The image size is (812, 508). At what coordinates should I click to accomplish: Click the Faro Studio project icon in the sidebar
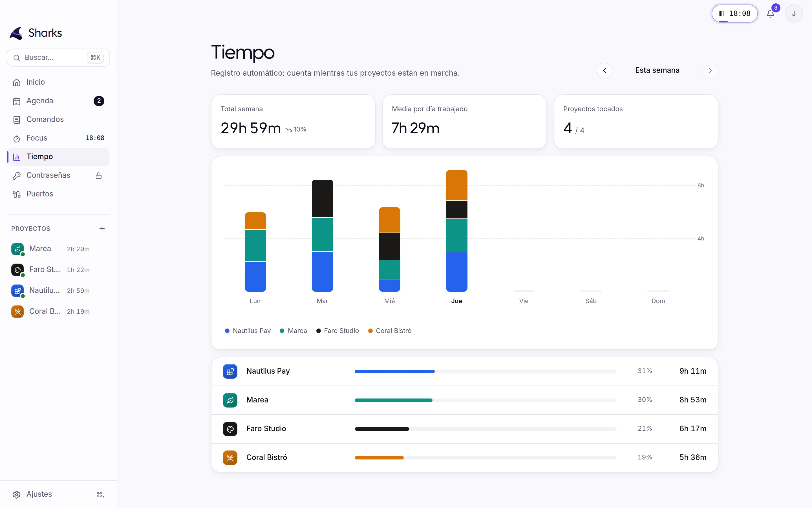[x=17, y=270]
